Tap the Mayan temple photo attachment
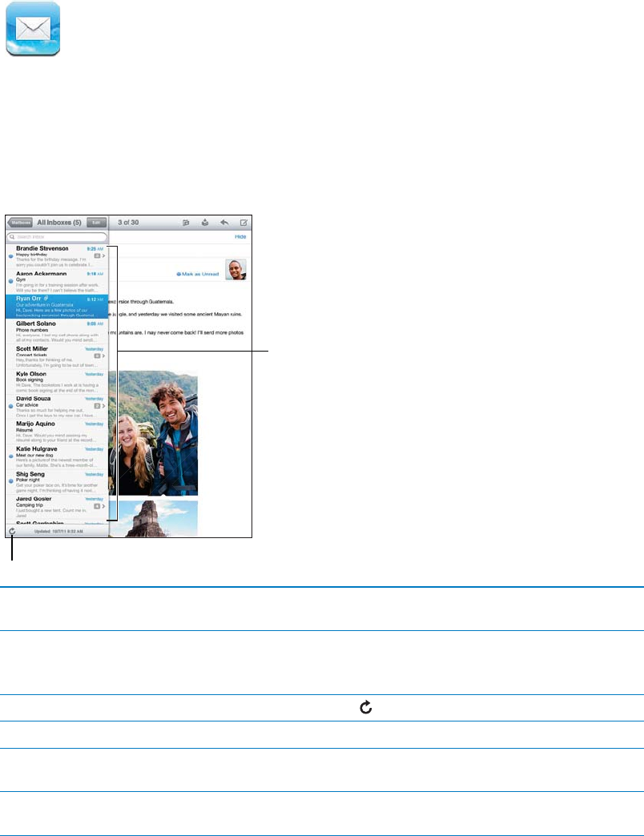The height and width of the screenshot is (836, 644). (154, 519)
